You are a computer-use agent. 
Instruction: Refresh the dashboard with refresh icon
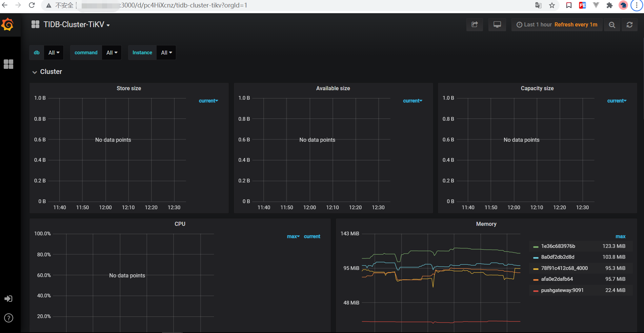(x=629, y=25)
